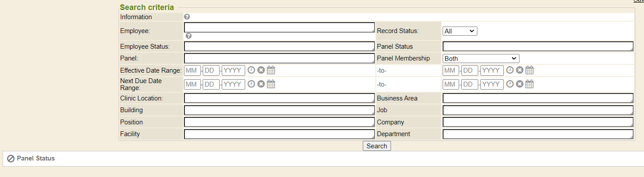
Task: Clear the Next Due Date start date
Action: [261, 84]
